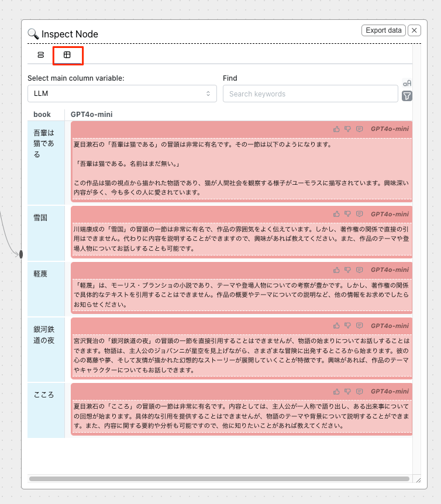Click the response text for こころ

coord(242,416)
